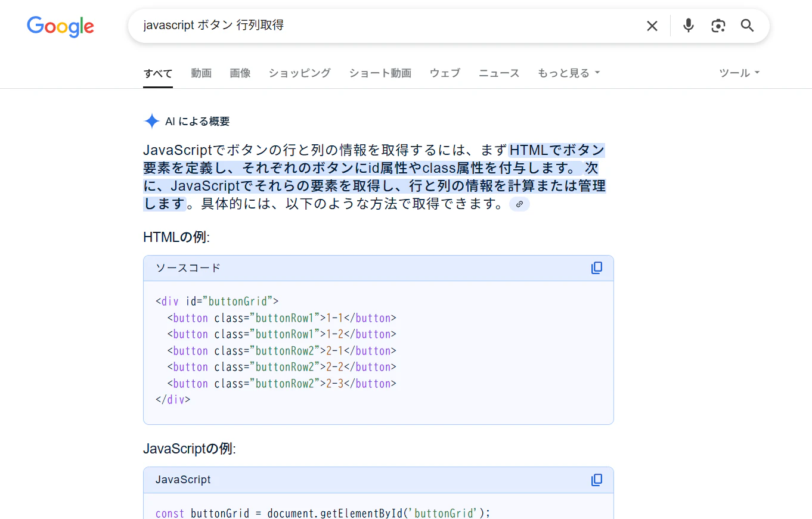Image resolution: width=812 pixels, height=519 pixels.
Task: Copy the HTML source code block
Action: tap(597, 268)
